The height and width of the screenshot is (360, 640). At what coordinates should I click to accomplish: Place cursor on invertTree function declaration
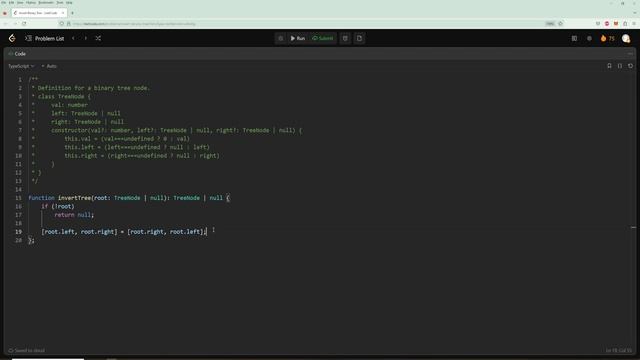coord(129,198)
